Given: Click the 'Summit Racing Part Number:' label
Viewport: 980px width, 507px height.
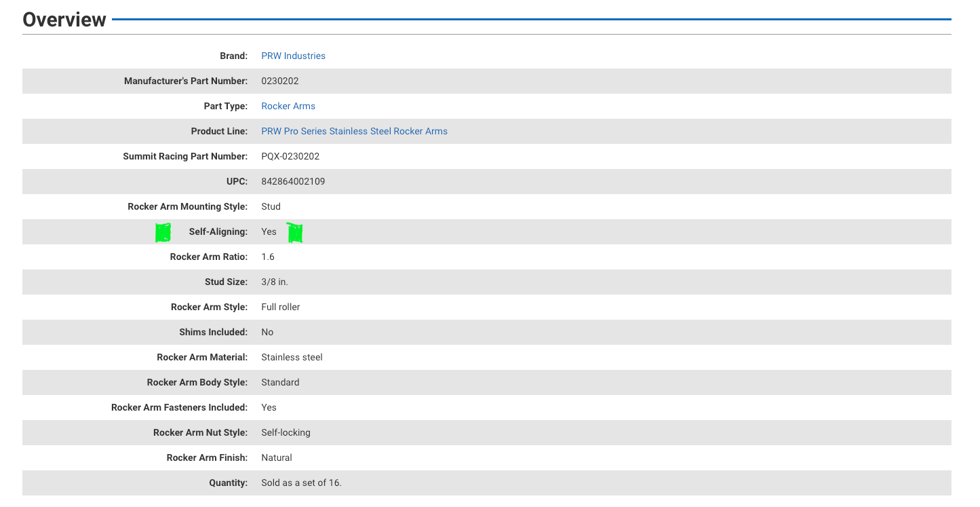Looking at the screenshot, I should 185,156.
